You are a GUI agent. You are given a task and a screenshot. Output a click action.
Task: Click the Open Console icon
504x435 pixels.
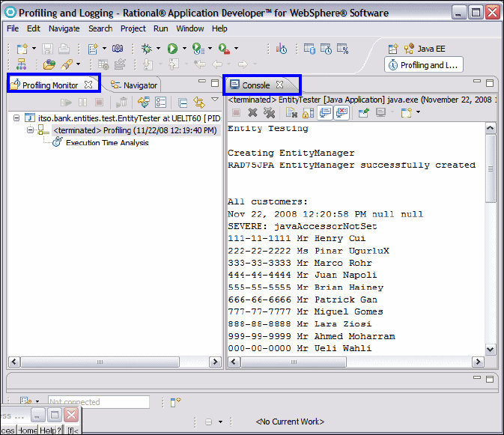407,112
